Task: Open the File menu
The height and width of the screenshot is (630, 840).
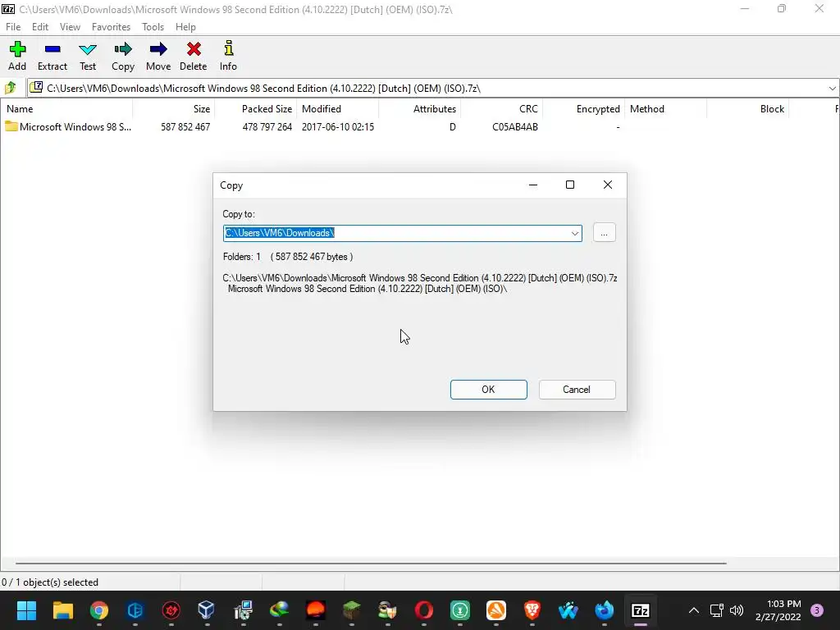Action: pyautogui.click(x=13, y=27)
